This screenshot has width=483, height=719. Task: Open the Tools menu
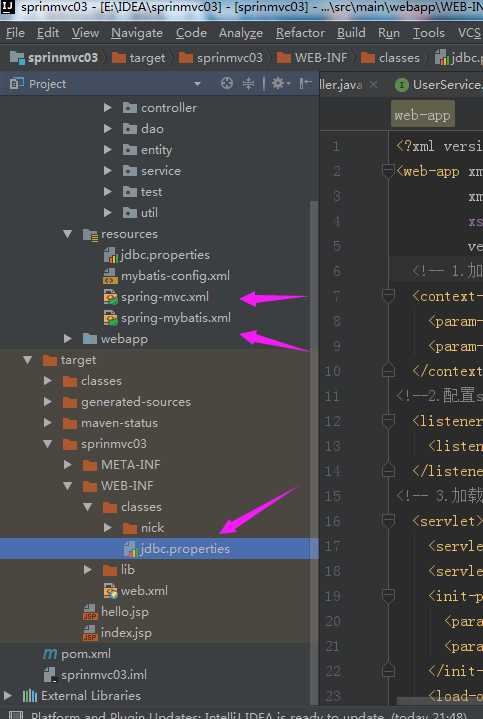(429, 33)
